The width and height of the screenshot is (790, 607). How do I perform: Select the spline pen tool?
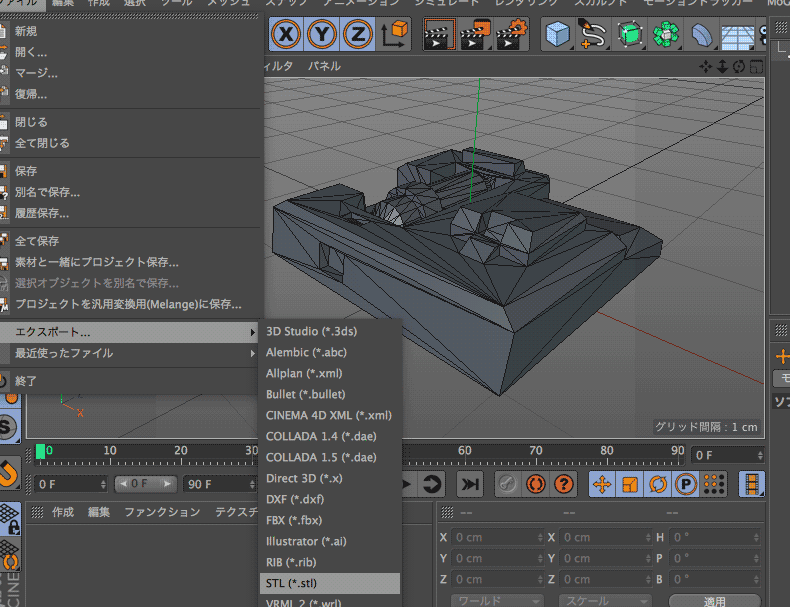point(594,35)
